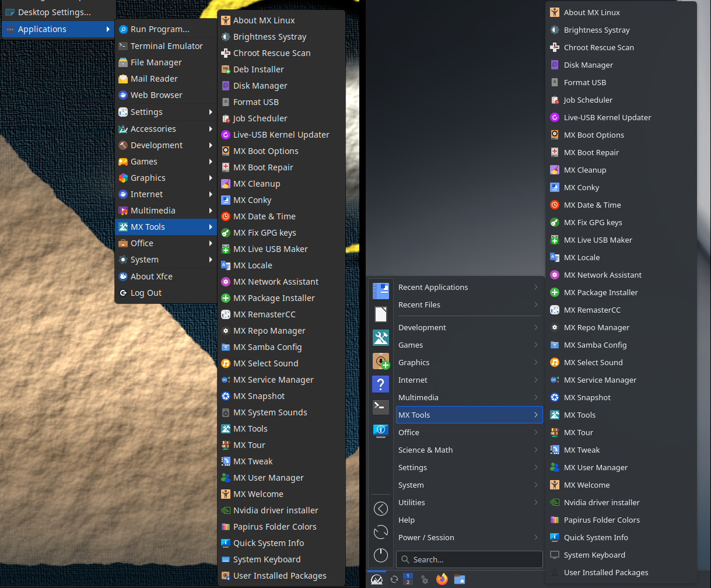
Task: Expand the Power / Session chevron
Action: tap(535, 537)
